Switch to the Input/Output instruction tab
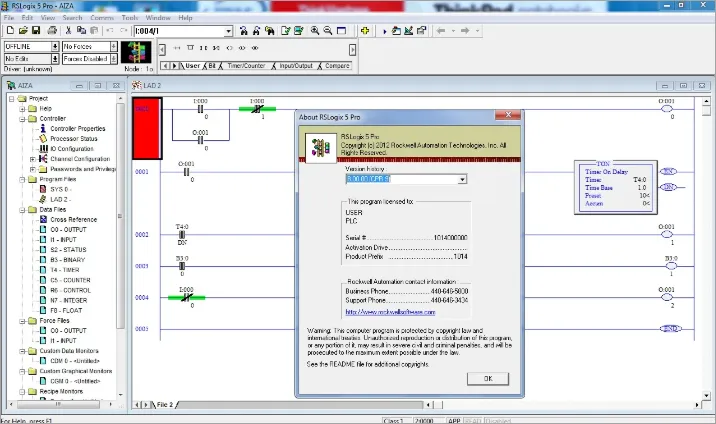Screen dimensions: 716x424 [x=296, y=66]
